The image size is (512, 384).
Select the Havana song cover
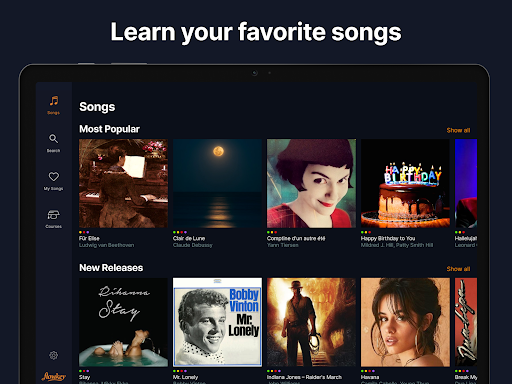point(405,322)
